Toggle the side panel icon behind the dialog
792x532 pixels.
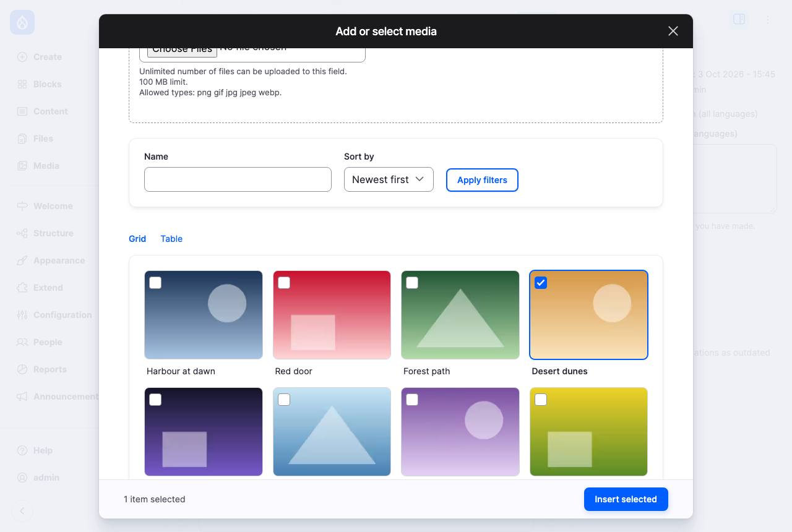pyautogui.click(x=739, y=19)
